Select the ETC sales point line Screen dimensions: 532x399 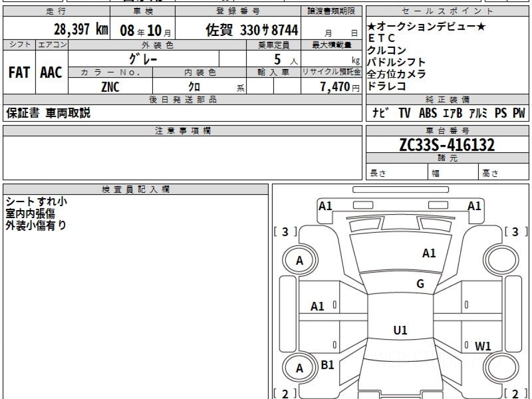(381, 39)
